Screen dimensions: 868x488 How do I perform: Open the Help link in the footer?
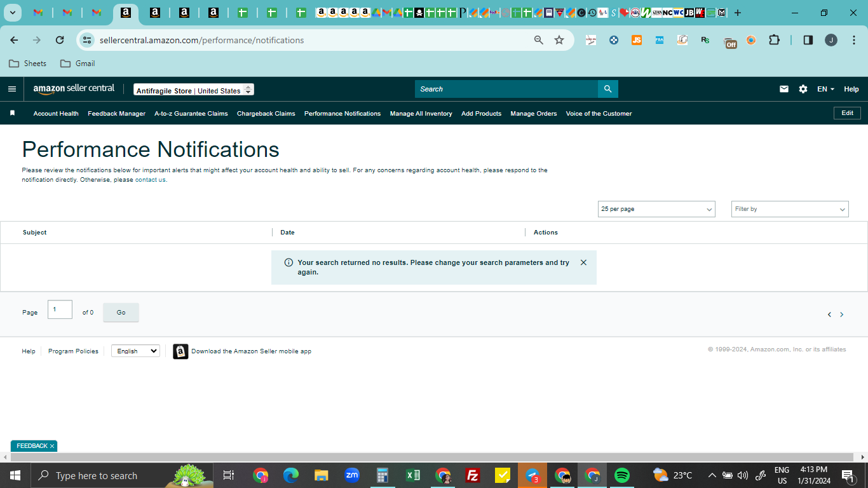[29, 351]
